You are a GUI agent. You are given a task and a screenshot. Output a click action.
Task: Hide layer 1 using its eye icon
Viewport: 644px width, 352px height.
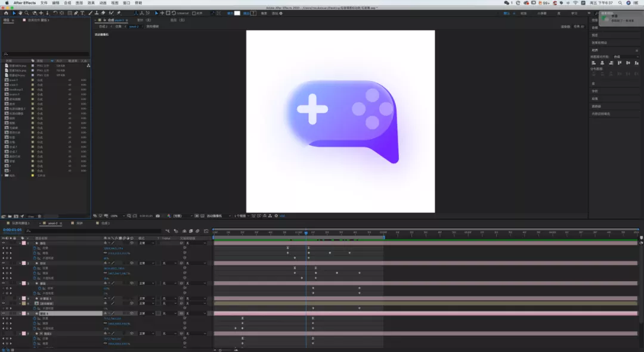(3, 243)
